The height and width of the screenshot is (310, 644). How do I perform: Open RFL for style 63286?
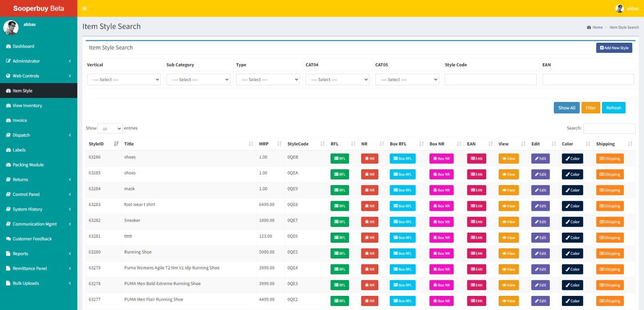339,159
